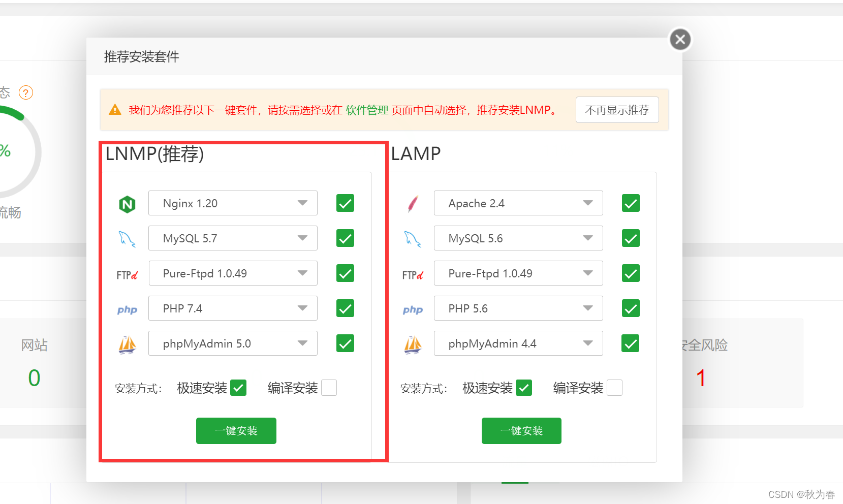Open the MySQL 5.6 version dropdown
This screenshot has height=504, width=843.
(x=518, y=238)
